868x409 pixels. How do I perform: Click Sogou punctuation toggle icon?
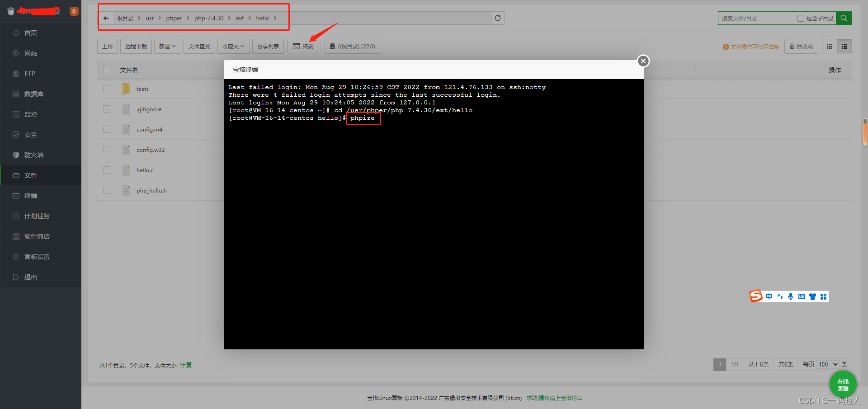click(780, 296)
